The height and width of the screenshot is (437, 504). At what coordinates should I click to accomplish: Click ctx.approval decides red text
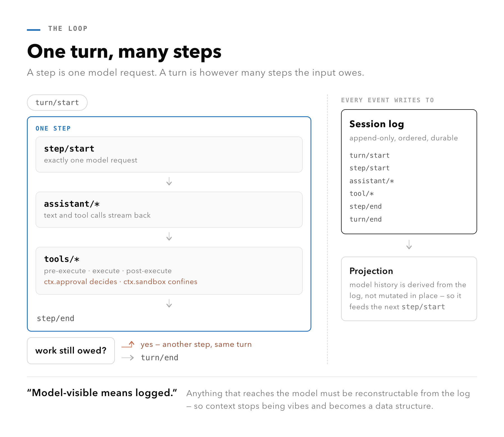pos(80,282)
